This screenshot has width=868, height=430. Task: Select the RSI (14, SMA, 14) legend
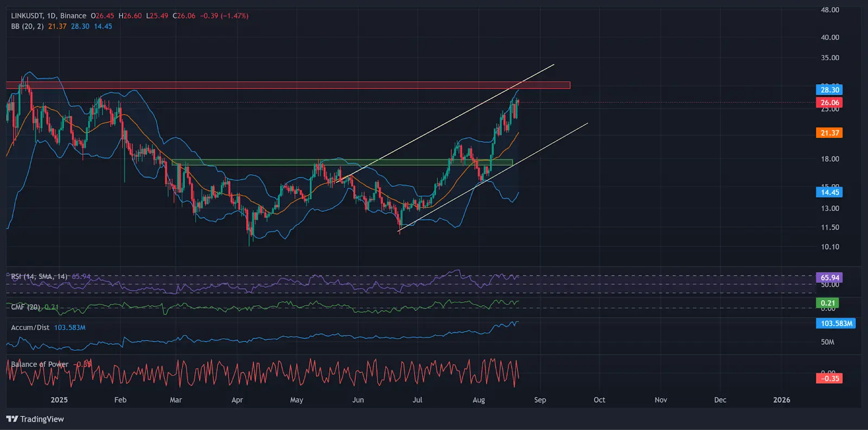coord(39,277)
